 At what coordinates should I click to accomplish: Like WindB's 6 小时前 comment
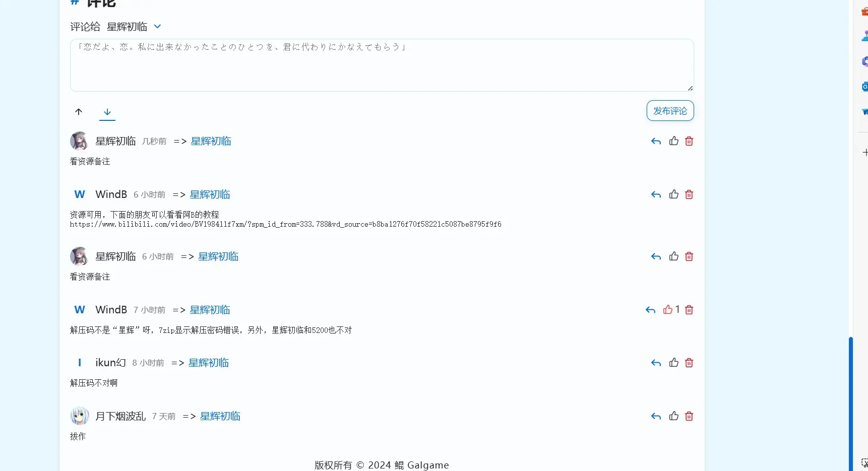674,194
